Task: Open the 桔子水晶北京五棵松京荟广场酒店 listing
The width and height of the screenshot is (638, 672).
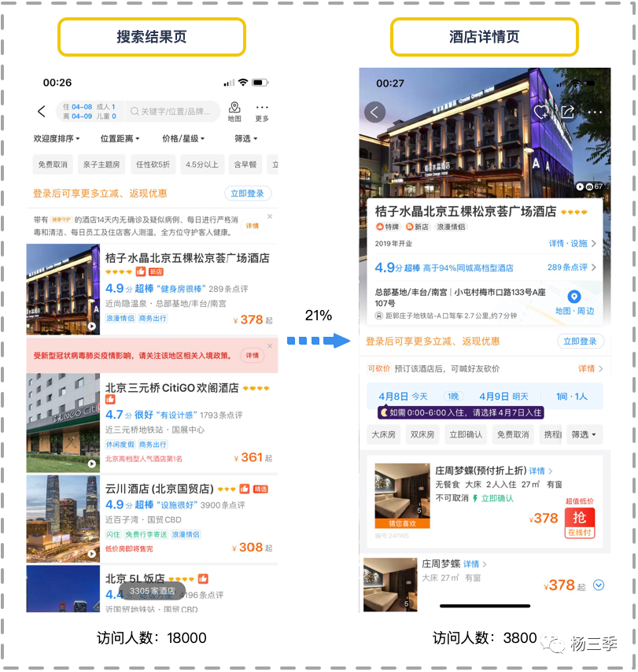Action: pos(152,290)
